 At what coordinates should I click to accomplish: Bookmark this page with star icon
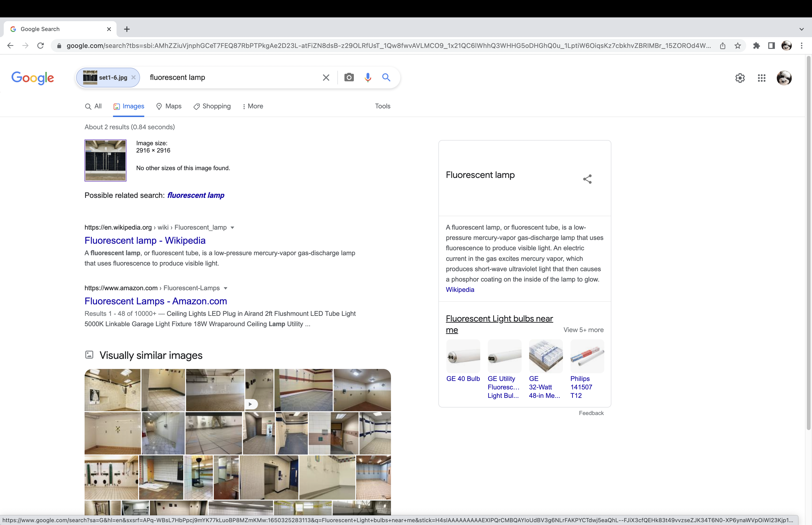pos(738,46)
